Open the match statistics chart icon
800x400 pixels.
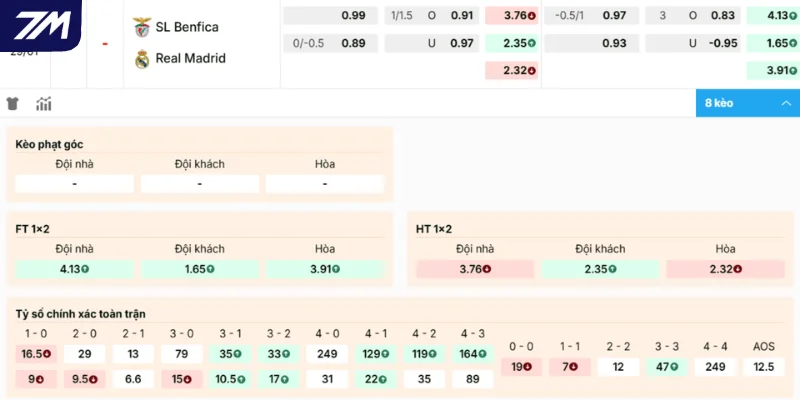[x=43, y=104]
